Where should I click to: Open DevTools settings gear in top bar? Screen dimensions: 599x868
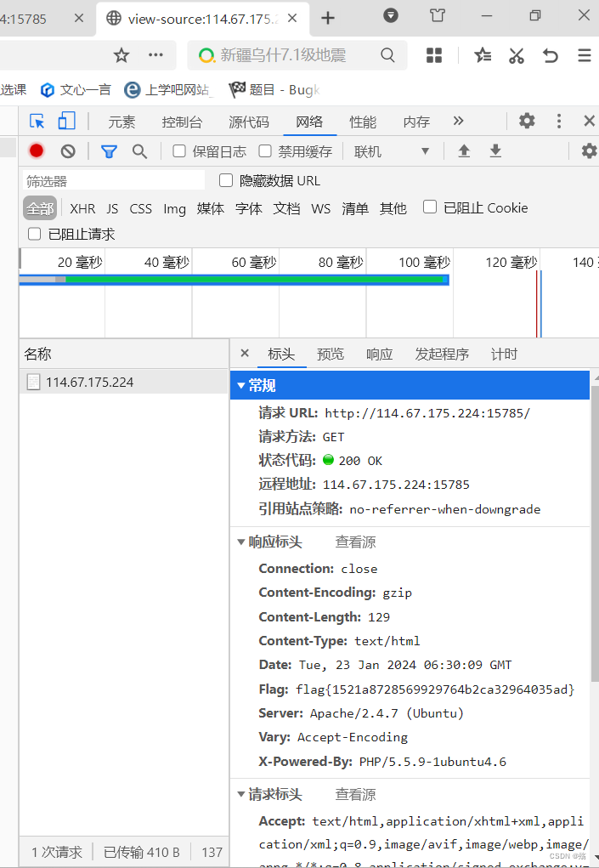click(x=527, y=121)
